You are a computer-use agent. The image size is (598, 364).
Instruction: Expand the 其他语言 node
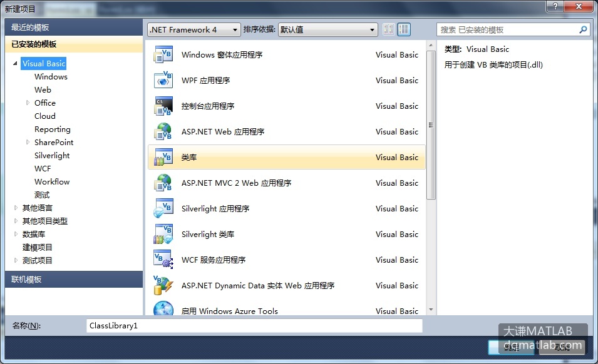pos(16,208)
